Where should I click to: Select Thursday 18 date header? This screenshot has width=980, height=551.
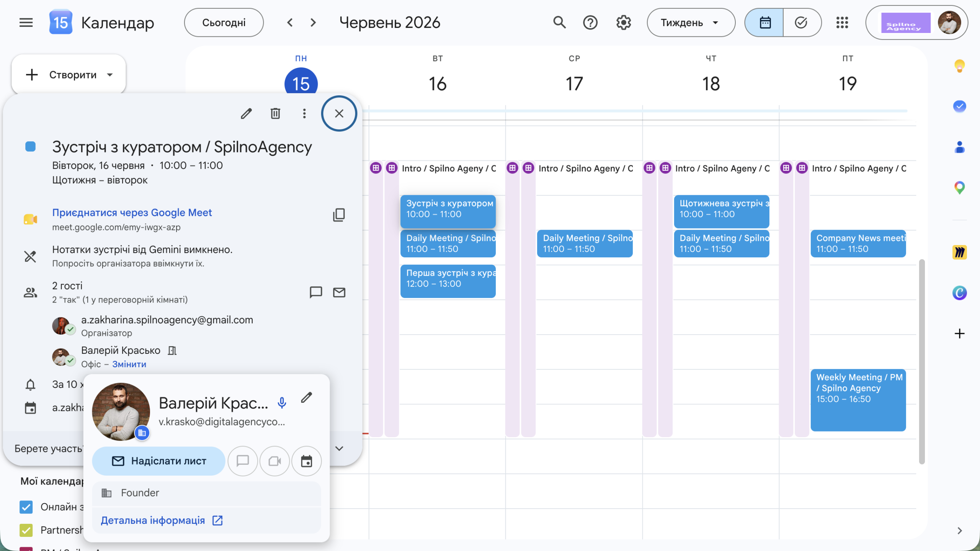click(711, 83)
